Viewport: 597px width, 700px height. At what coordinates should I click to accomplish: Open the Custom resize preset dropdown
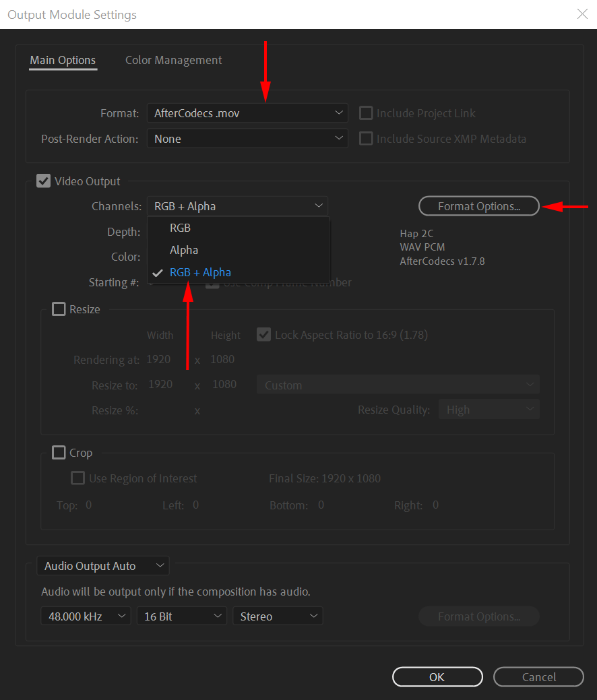(x=398, y=385)
